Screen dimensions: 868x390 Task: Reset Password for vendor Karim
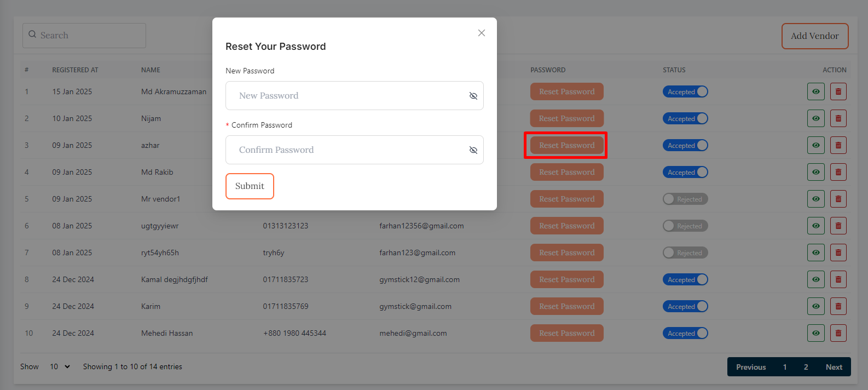[x=566, y=306]
